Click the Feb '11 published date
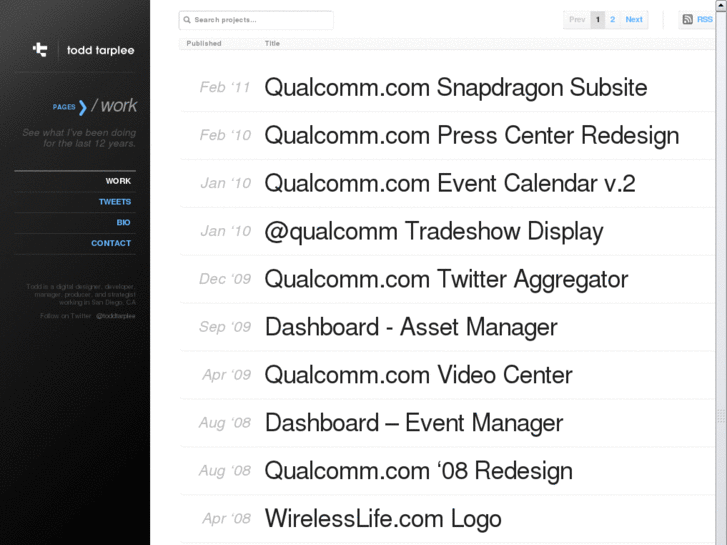Screen dimensions: 727x545 225,87
